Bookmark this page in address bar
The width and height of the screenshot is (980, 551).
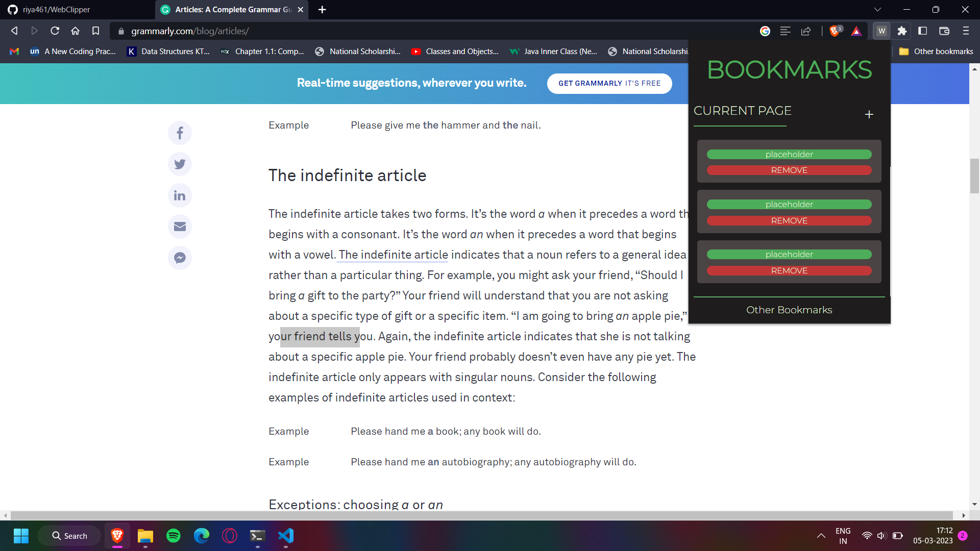coord(95,31)
